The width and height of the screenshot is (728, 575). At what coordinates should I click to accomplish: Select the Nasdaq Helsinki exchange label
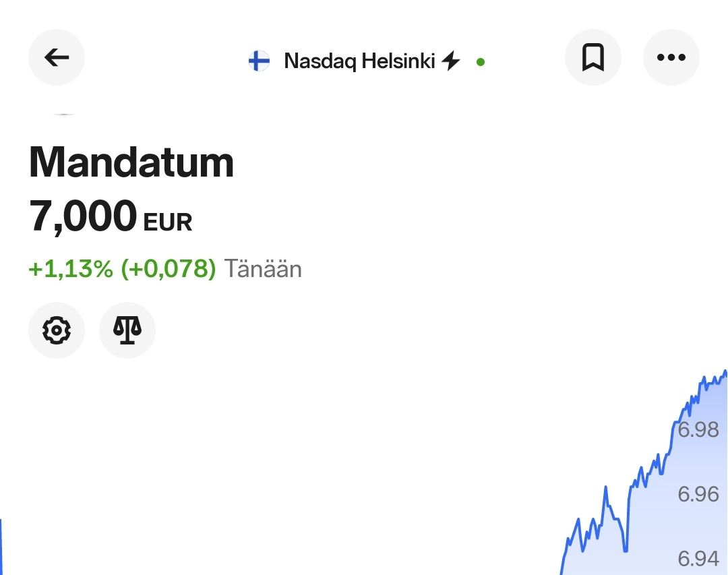tap(359, 61)
